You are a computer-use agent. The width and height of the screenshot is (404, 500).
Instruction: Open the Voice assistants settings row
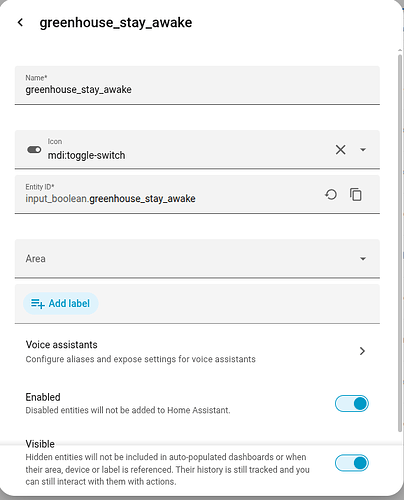click(x=197, y=351)
